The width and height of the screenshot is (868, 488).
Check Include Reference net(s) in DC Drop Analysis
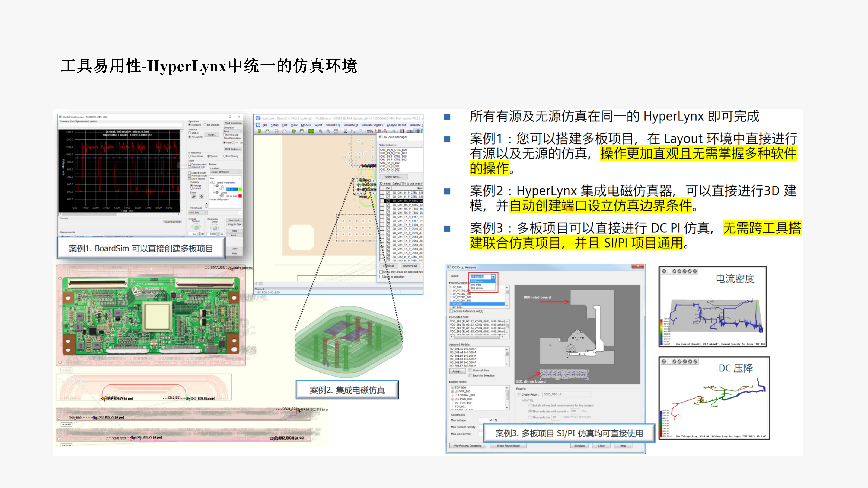click(451, 311)
